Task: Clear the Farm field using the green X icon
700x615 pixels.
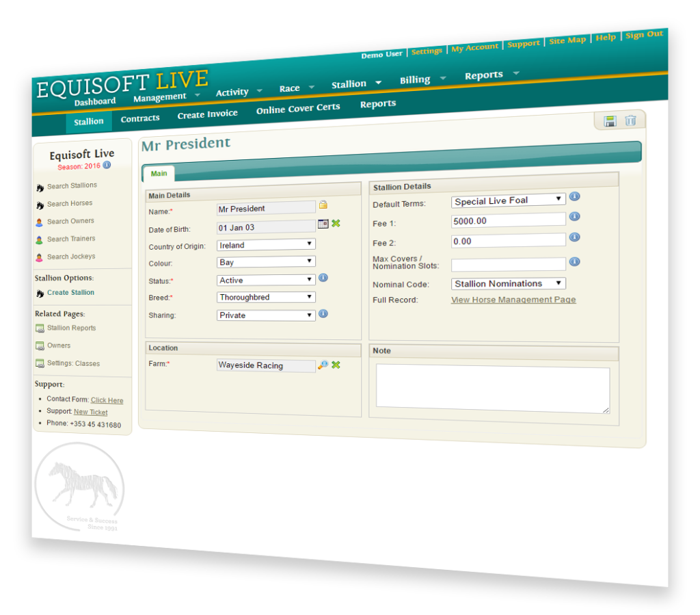Action: pos(336,364)
